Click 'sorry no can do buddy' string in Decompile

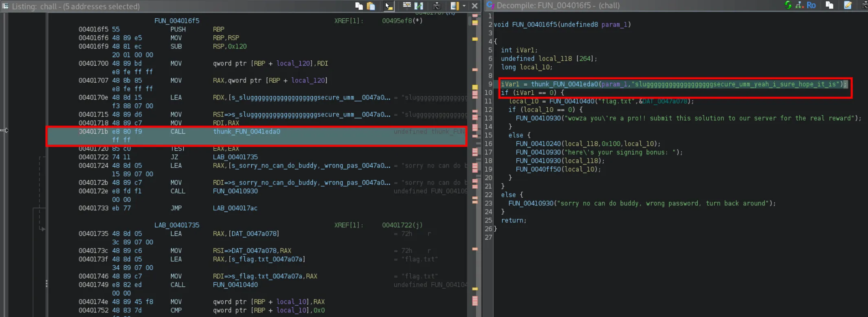[x=664, y=203]
